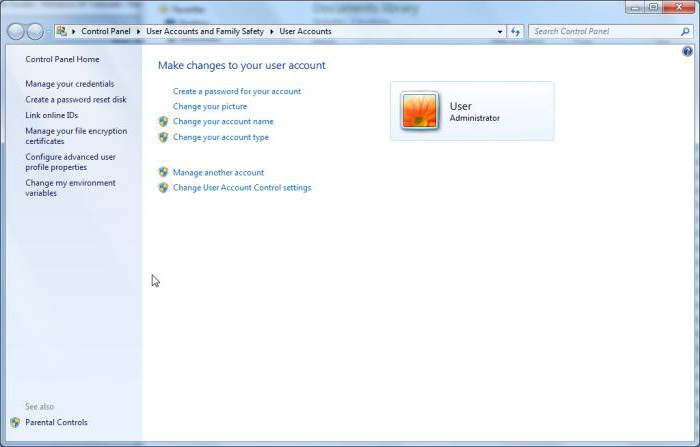The image size is (700, 447).
Task: Expand the arrow after Control Panel breadcrumb
Action: pos(139,32)
